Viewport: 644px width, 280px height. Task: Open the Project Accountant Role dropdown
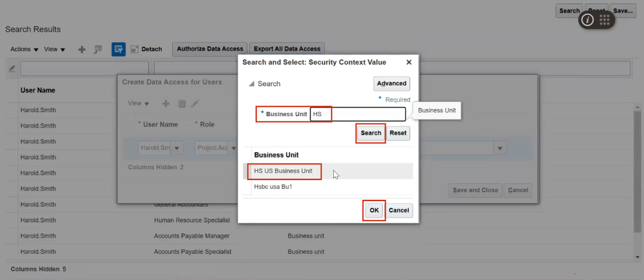[x=233, y=148]
